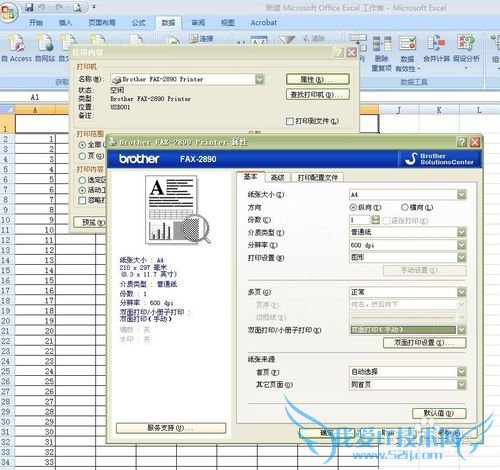Select column K header in worksheet
The width and height of the screenshot is (500, 470).
click(x=439, y=110)
